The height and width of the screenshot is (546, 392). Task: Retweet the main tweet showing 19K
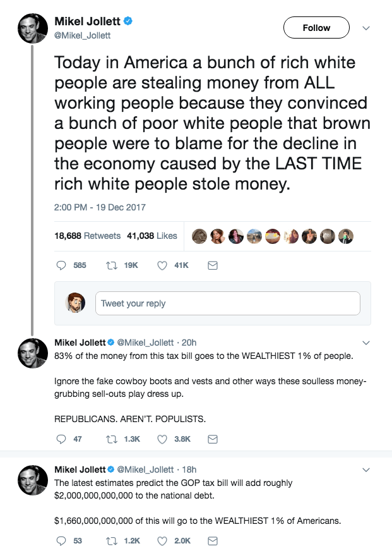point(112,265)
